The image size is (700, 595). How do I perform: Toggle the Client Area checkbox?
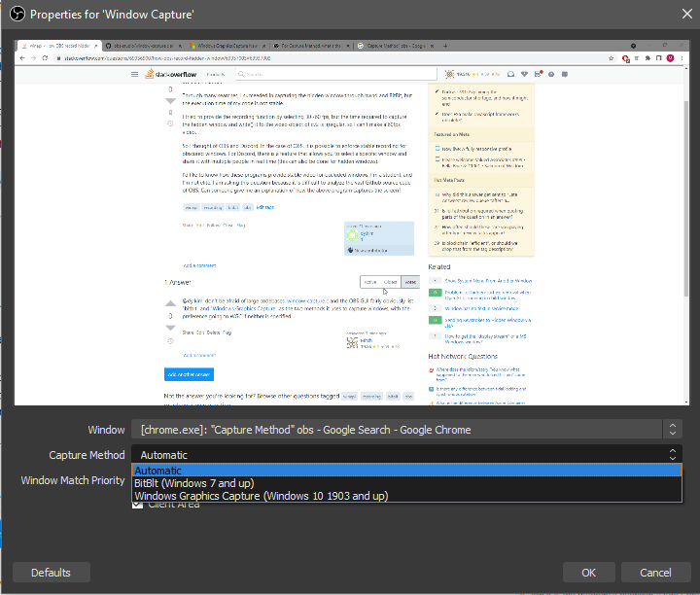(x=137, y=505)
